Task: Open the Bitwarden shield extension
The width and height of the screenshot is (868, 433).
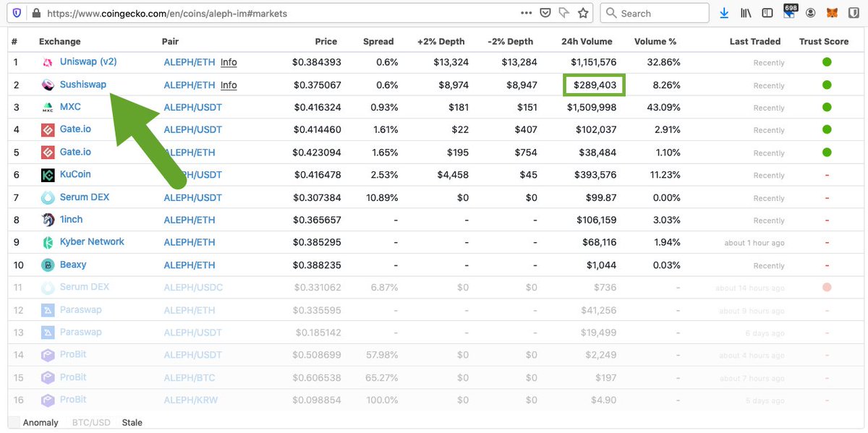Action: click(x=854, y=13)
